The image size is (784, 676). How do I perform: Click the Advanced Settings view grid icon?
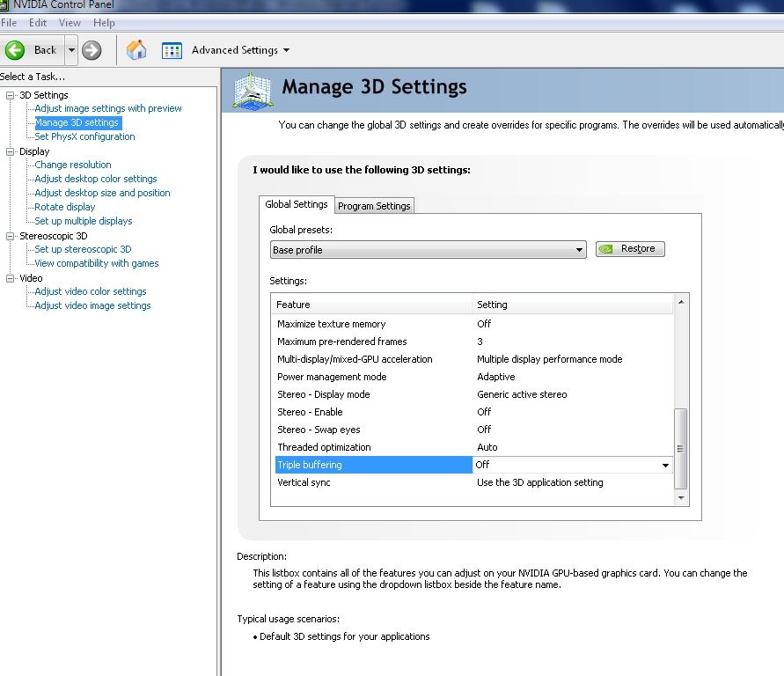[x=172, y=50]
